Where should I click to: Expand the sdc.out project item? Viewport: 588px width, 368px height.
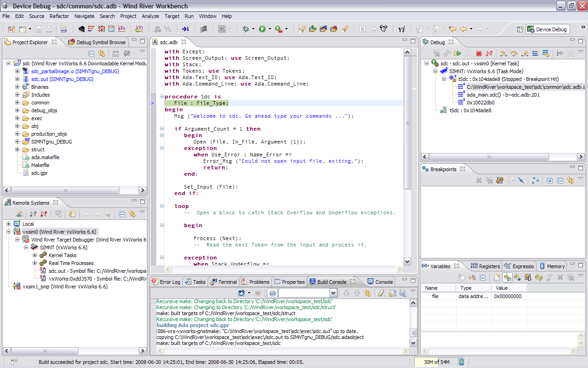[17, 79]
